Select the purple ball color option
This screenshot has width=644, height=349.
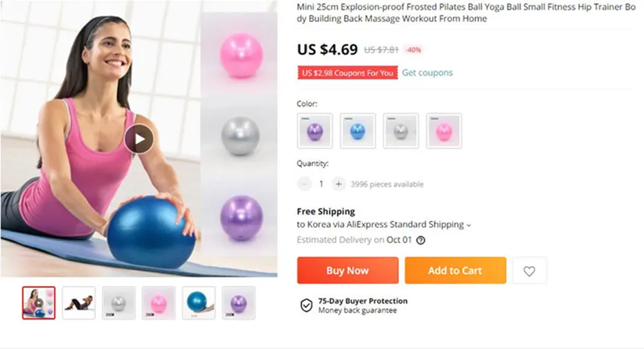(314, 131)
